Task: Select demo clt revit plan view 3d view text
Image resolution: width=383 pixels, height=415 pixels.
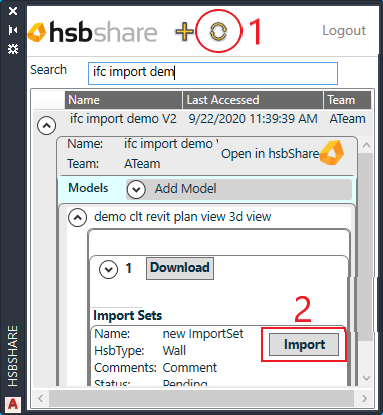Action: tap(183, 217)
